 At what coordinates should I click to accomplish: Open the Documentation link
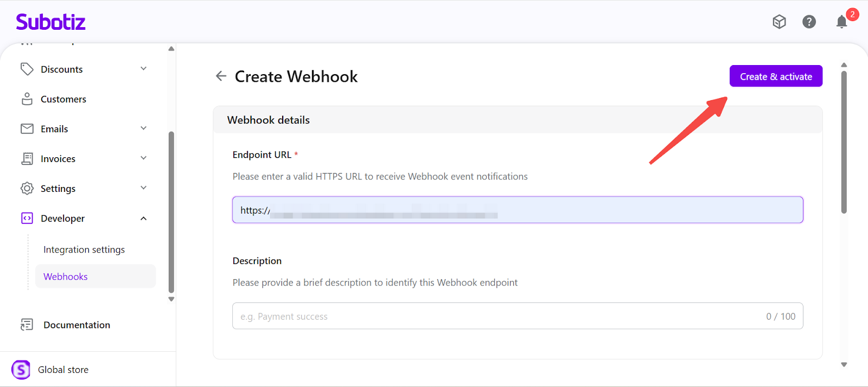pos(76,325)
